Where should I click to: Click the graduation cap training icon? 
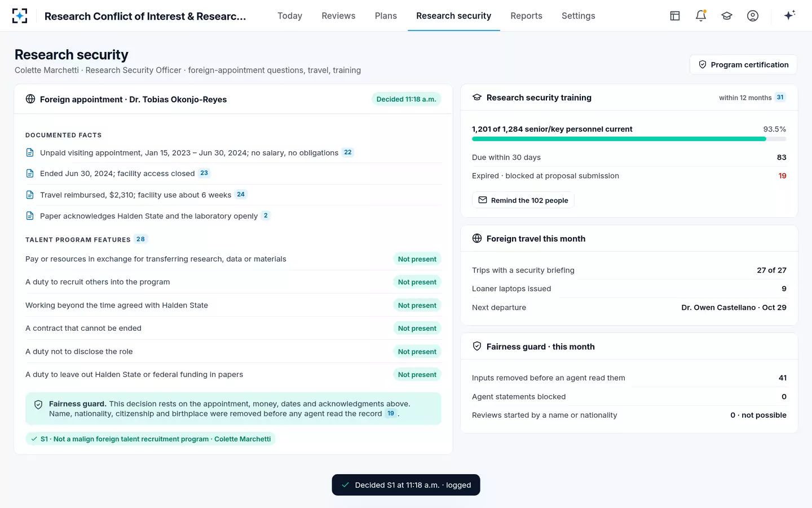(727, 16)
